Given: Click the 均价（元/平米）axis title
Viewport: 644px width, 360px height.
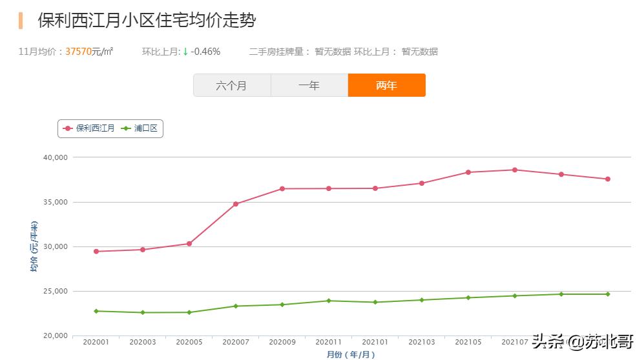Looking at the screenshot, I should (x=34, y=246).
